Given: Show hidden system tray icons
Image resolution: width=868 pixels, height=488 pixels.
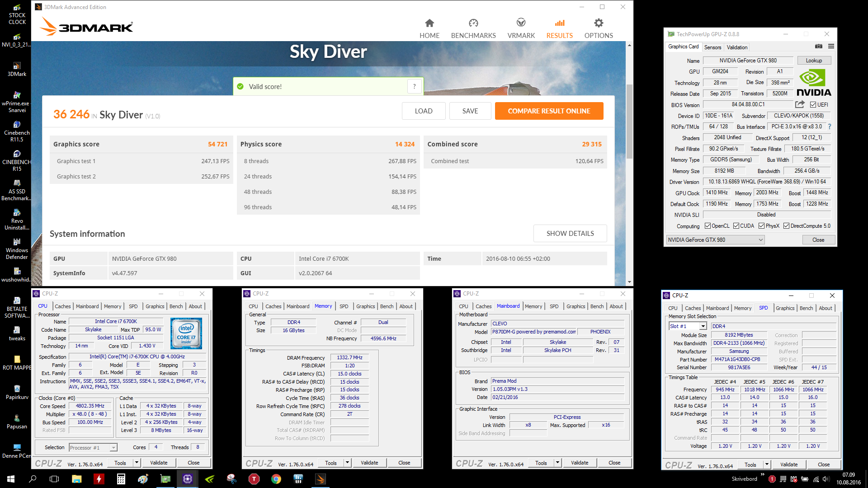Looking at the screenshot, I should 763,474.
